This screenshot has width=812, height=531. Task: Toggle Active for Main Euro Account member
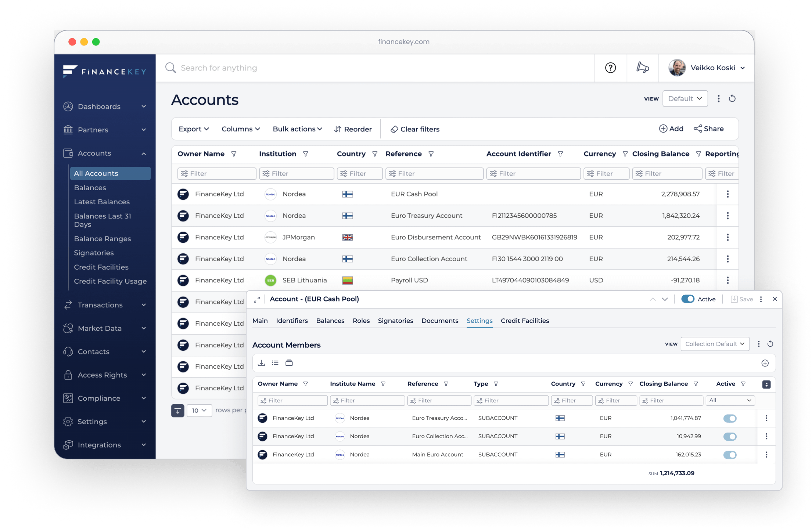730,455
